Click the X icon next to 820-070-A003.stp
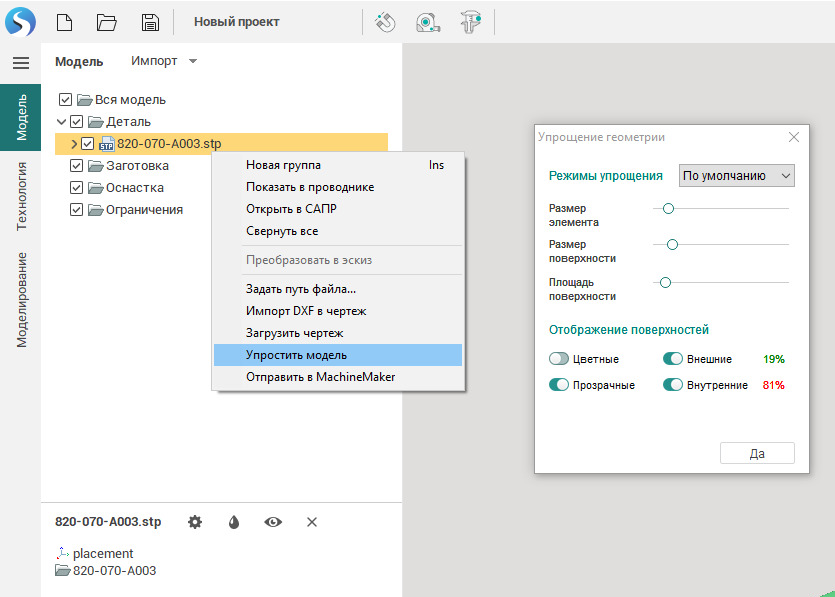Screen dimensions: 835x597 (311, 522)
